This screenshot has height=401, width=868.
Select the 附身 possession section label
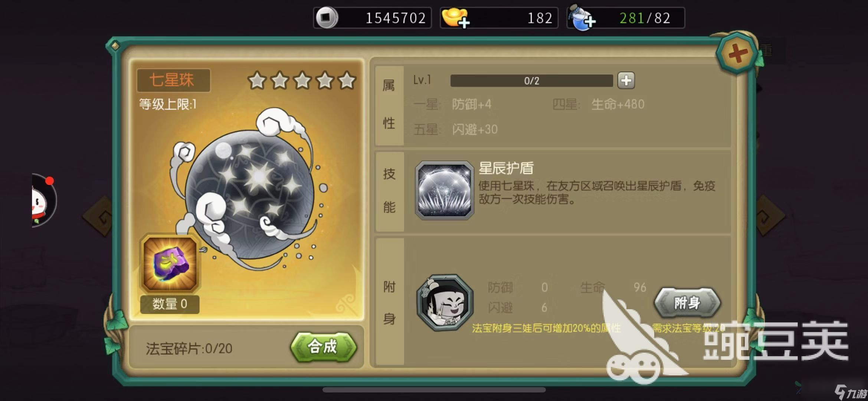389,302
